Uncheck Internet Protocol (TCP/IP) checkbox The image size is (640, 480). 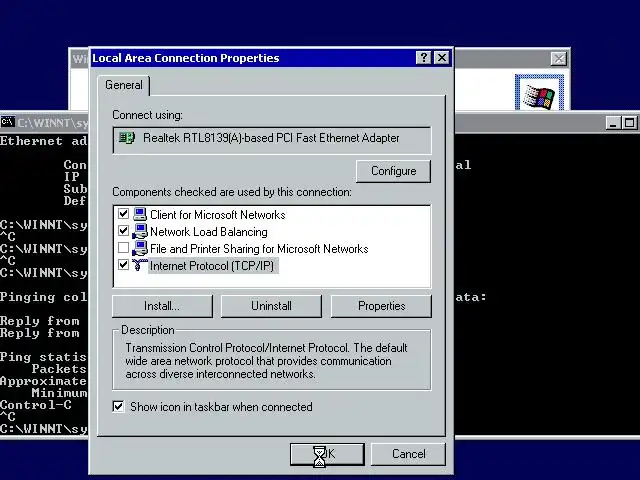pos(123,265)
